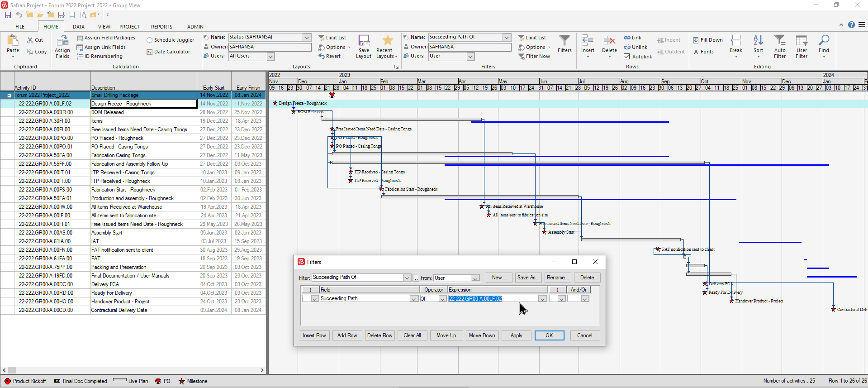Expand the Succeeding Path field dropdown
868x388 pixels.
[414, 299]
